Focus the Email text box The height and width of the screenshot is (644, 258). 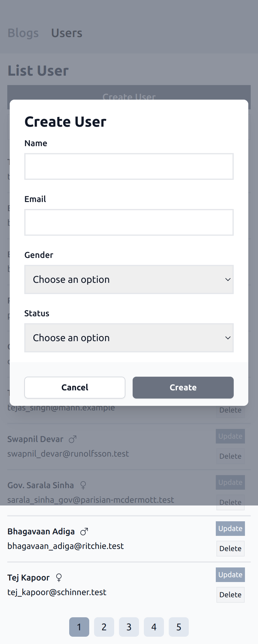click(x=129, y=222)
